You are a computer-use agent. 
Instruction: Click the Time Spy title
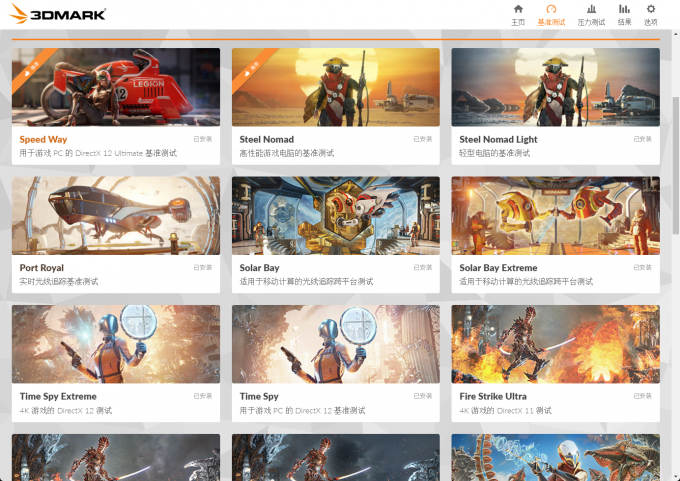coord(259,396)
